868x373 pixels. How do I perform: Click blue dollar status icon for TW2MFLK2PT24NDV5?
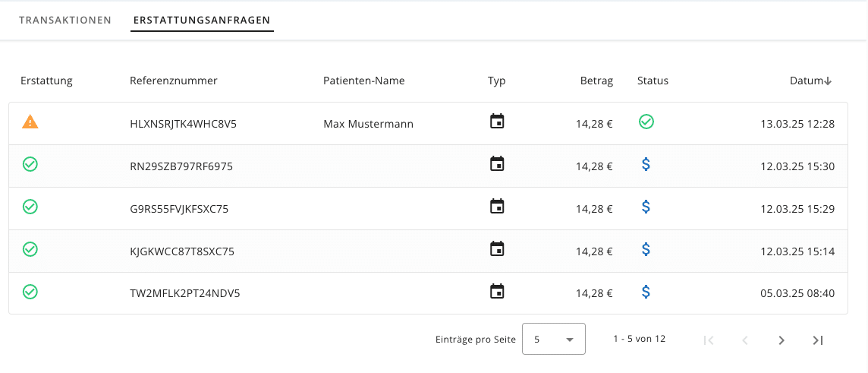(x=646, y=292)
